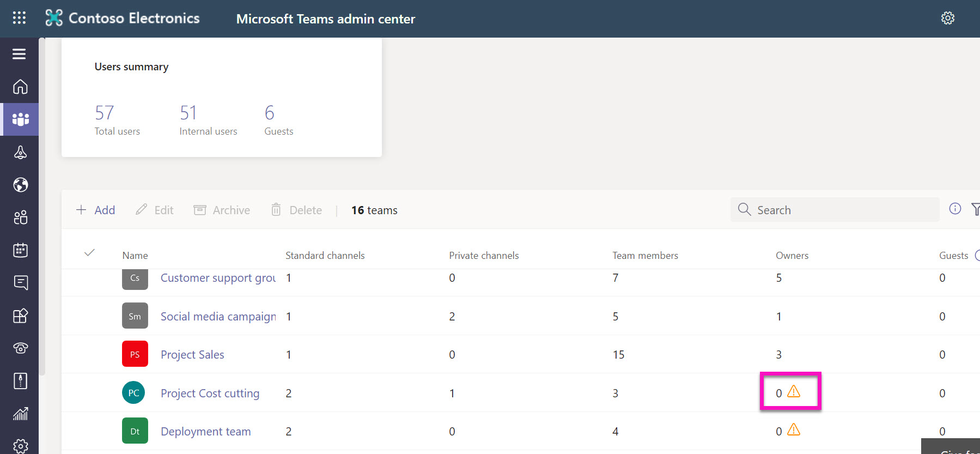Click the info icon beside search

pos(955,209)
